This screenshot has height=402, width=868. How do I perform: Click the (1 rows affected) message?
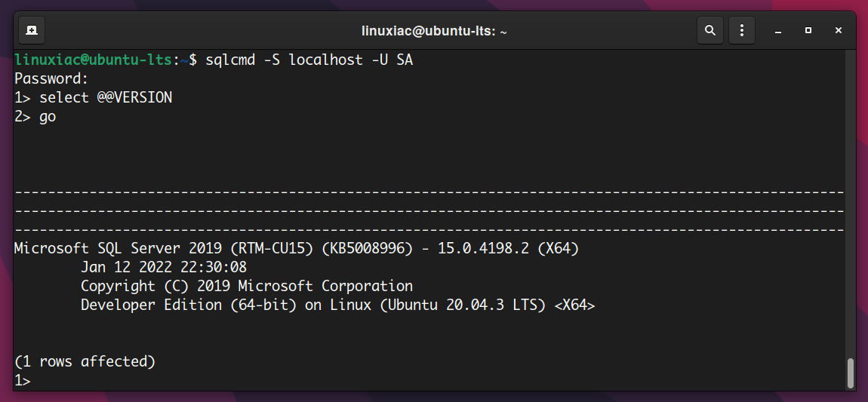[85, 361]
